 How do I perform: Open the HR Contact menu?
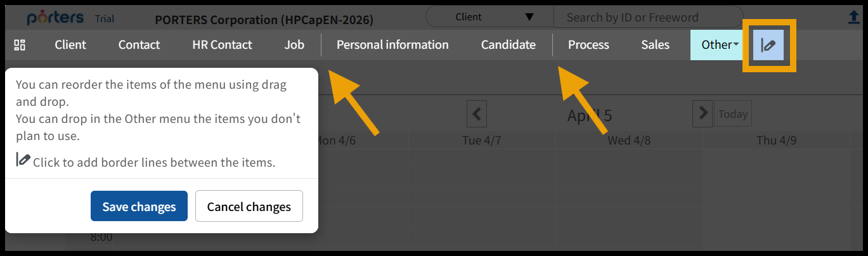(x=222, y=45)
